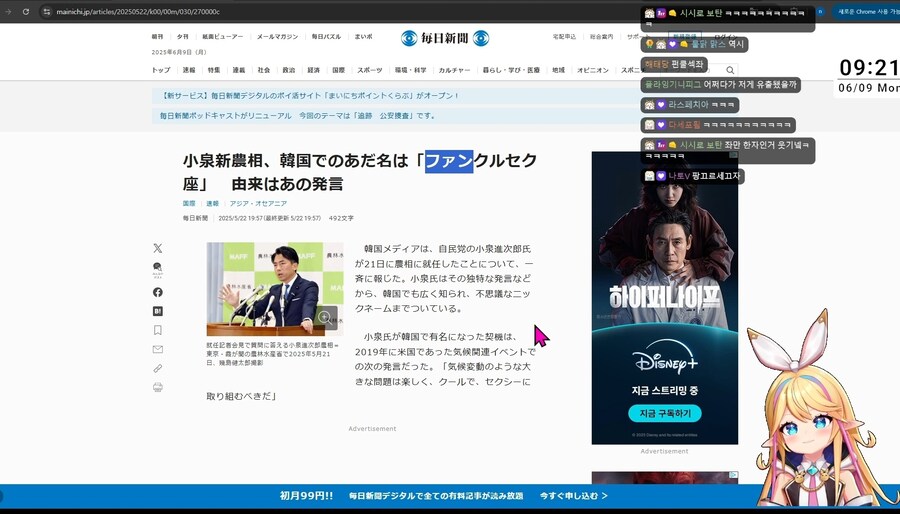Click the Facebook share icon

click(x=158, y=292)
